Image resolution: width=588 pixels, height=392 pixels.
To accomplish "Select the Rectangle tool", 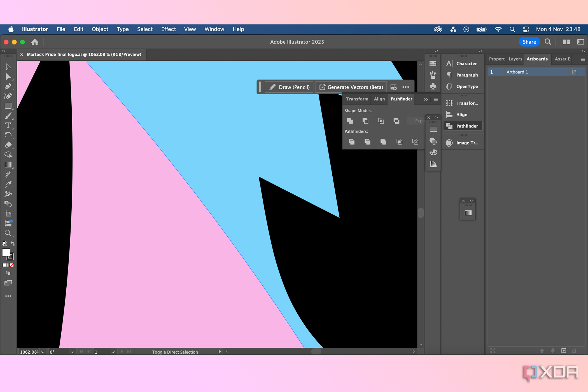I will tap(8, 106).
